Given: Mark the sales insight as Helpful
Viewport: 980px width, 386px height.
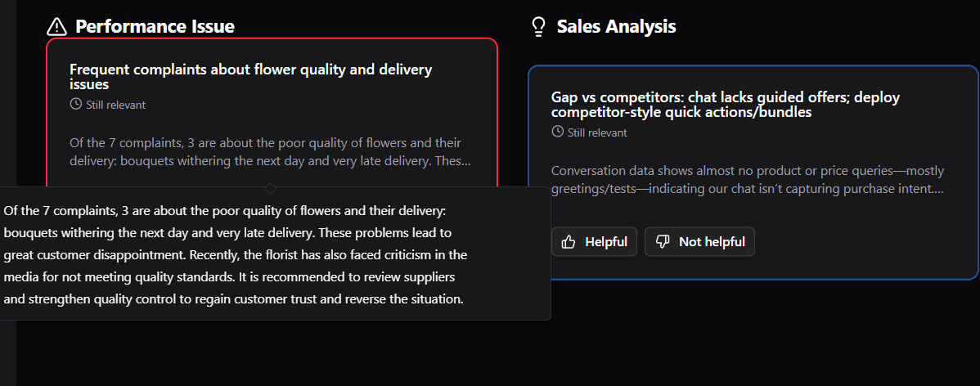Looking at the screenshot, I should pyautogui.click(x=594, y=242).
